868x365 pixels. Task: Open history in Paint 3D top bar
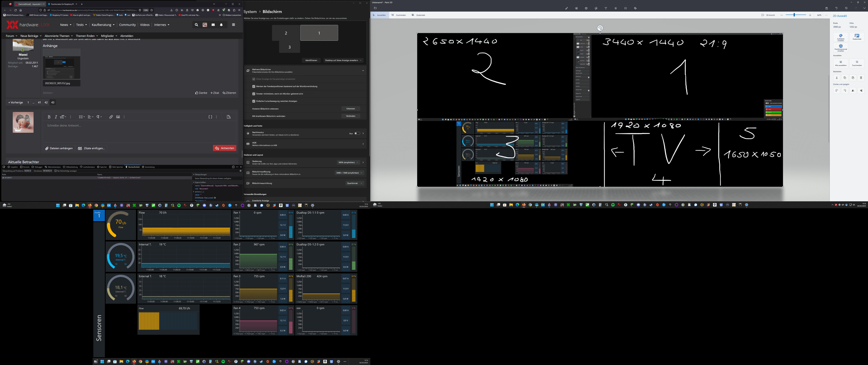[846, 8]
